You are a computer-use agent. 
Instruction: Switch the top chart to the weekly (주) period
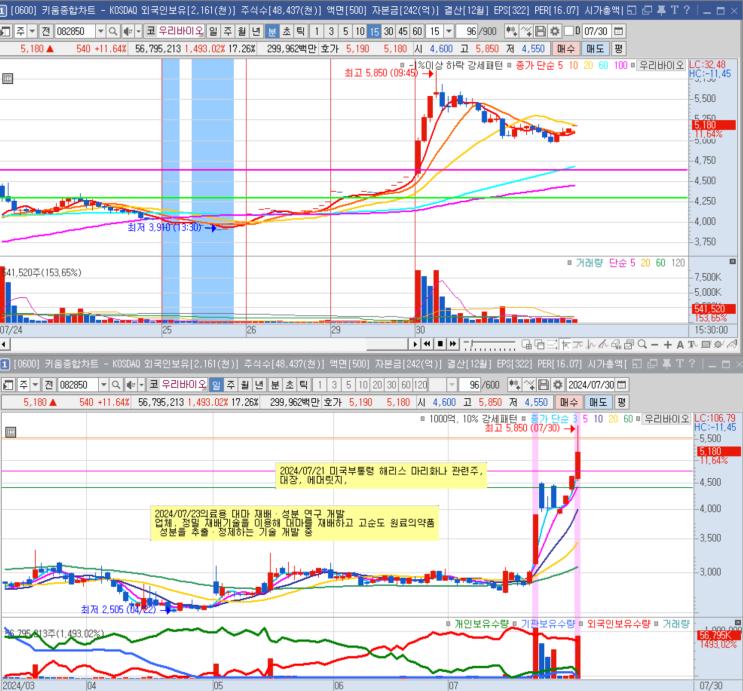click(x=227, y=31)
